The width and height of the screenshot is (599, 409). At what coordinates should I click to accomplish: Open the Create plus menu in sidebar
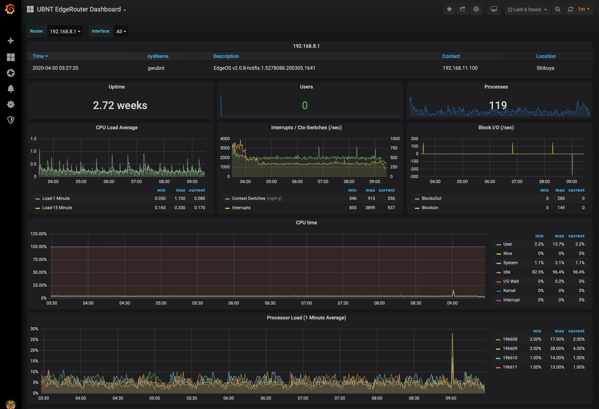(x=11, y=41)
